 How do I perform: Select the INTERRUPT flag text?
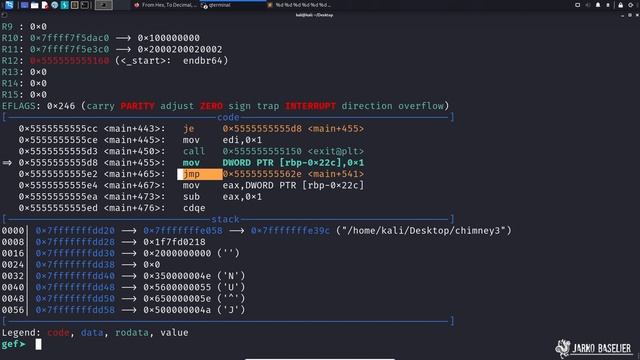point(310,106)
